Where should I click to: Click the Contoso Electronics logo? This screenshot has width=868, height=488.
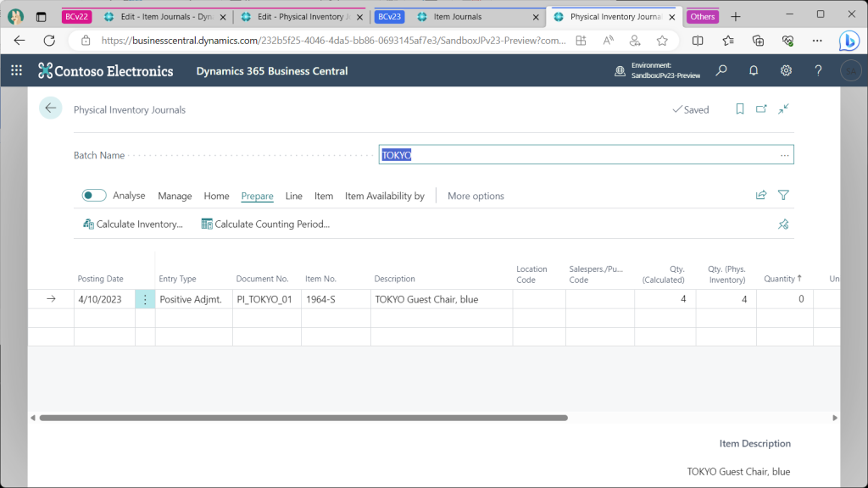tap(106, 71)
